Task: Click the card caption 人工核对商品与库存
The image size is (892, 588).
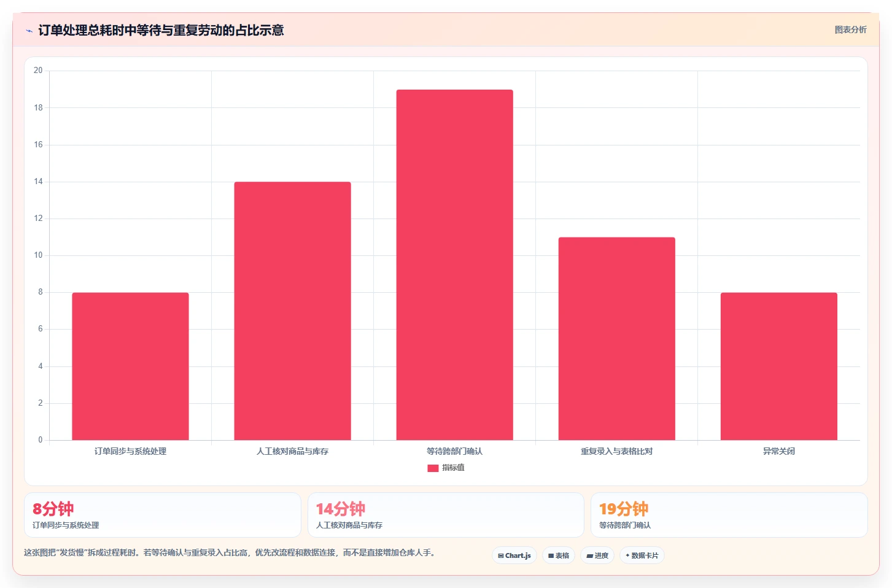Action: pyautogui.click(x=349, y=525)
